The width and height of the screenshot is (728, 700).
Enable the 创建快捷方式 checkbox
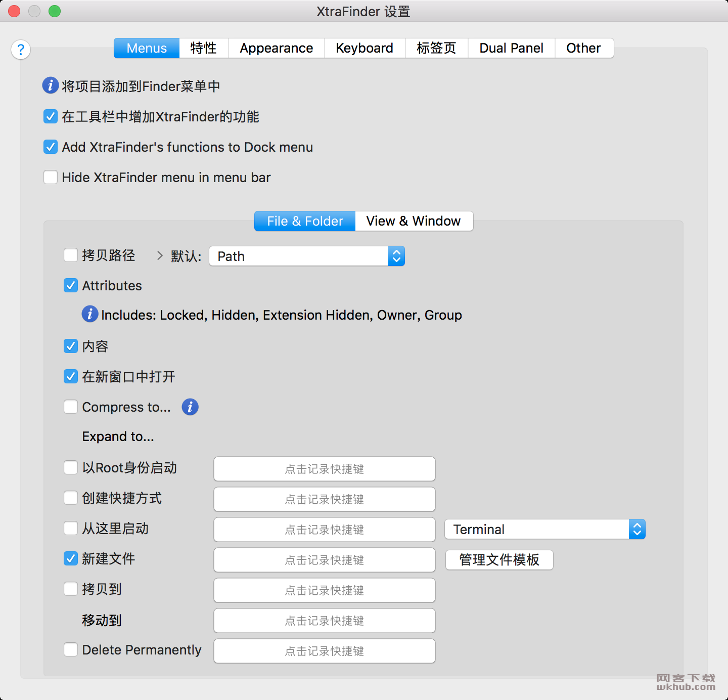click(x=71, y=498)
